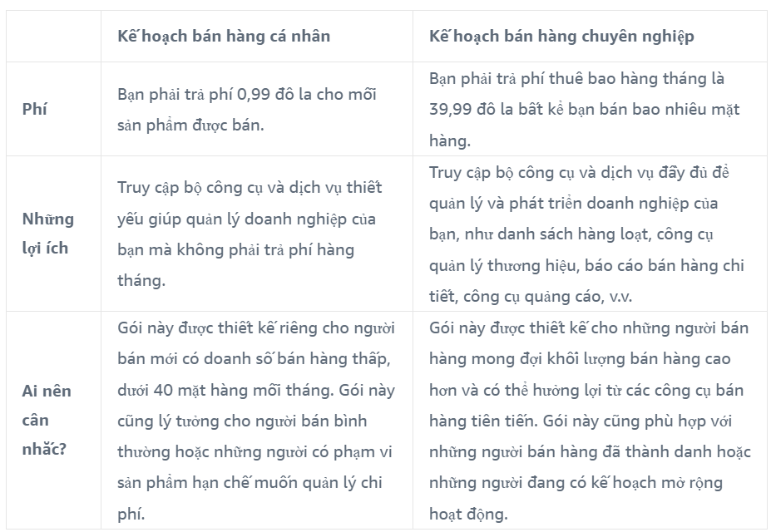Click the professional plan benefits cell

(587, 234)
